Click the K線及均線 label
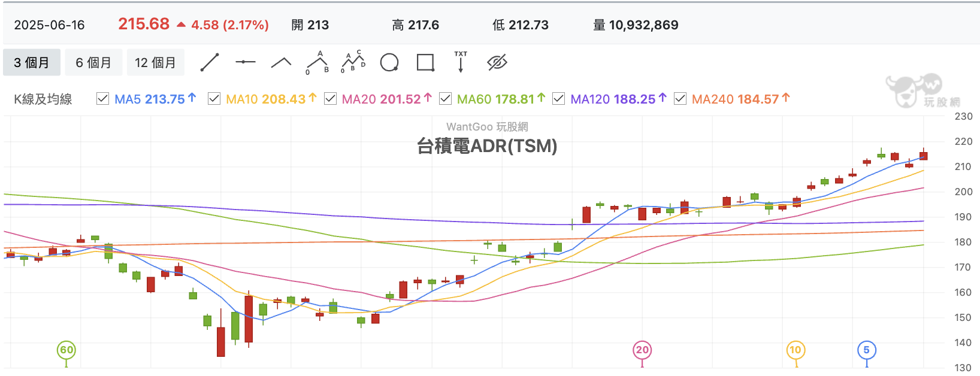This screenshot has height=376, width=980. (43, 99)
